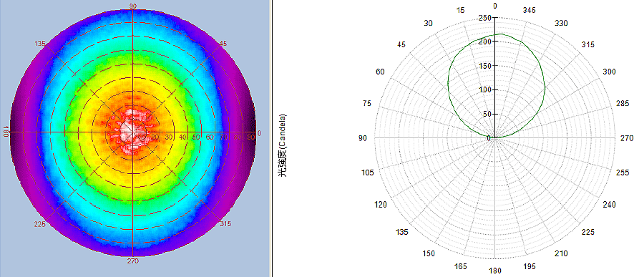The image size is (644, 277).
Task: Click the 345 degree label on polar chart
Action: (x=530, y=10)
